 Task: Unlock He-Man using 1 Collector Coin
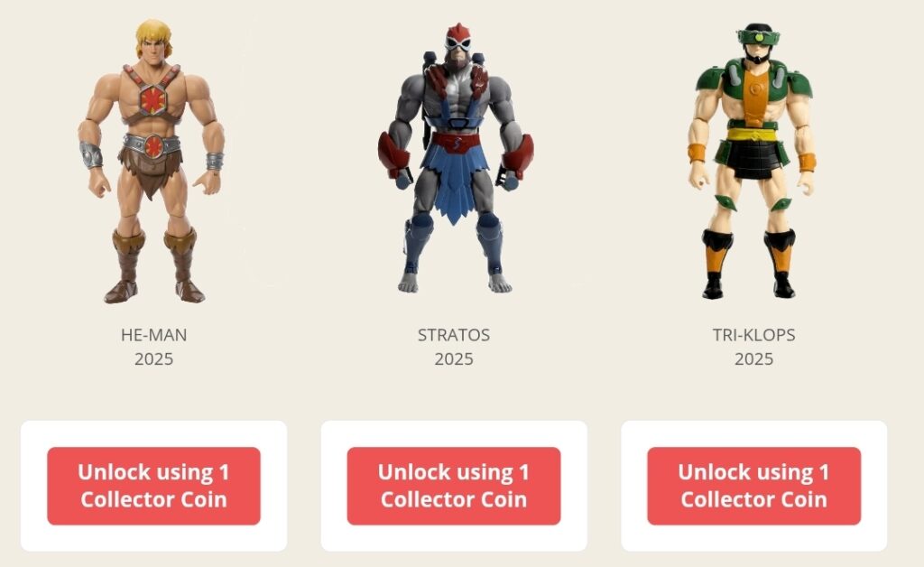coord(153,486)
